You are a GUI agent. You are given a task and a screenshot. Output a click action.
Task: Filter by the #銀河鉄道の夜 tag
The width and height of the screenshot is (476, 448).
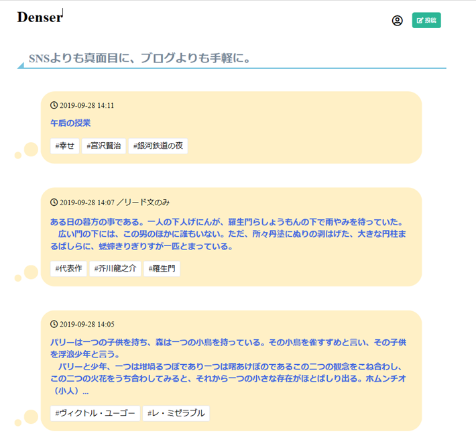[x=158, y=146]
